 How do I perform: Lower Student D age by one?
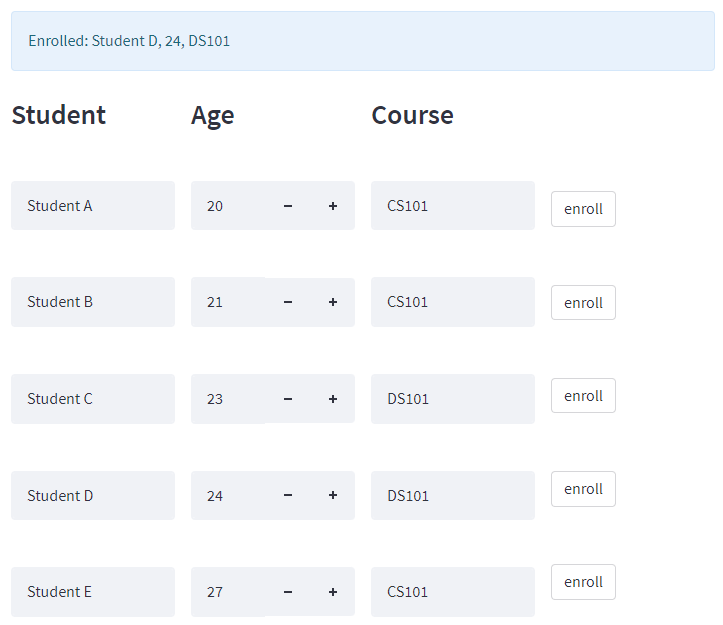point(288,495)
